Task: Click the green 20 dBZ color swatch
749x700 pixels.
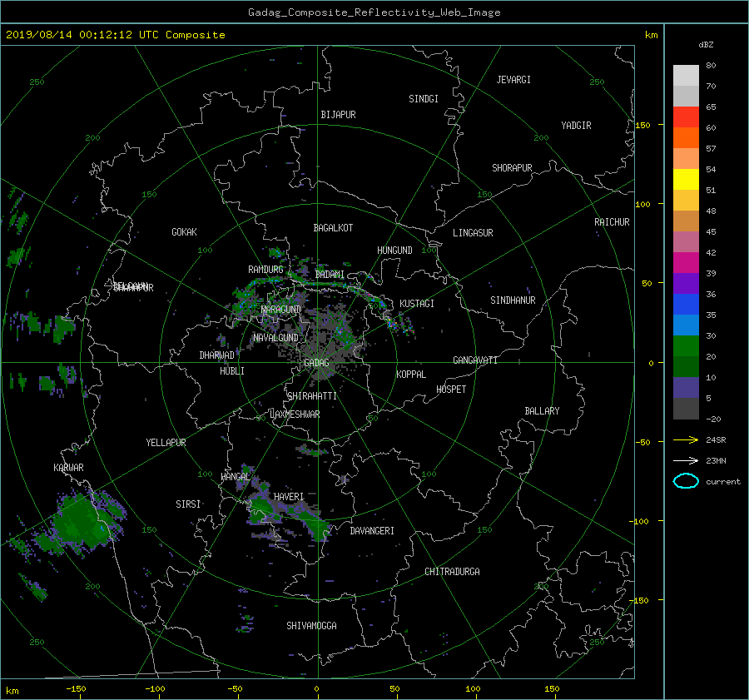Action: tap(686, 346)
